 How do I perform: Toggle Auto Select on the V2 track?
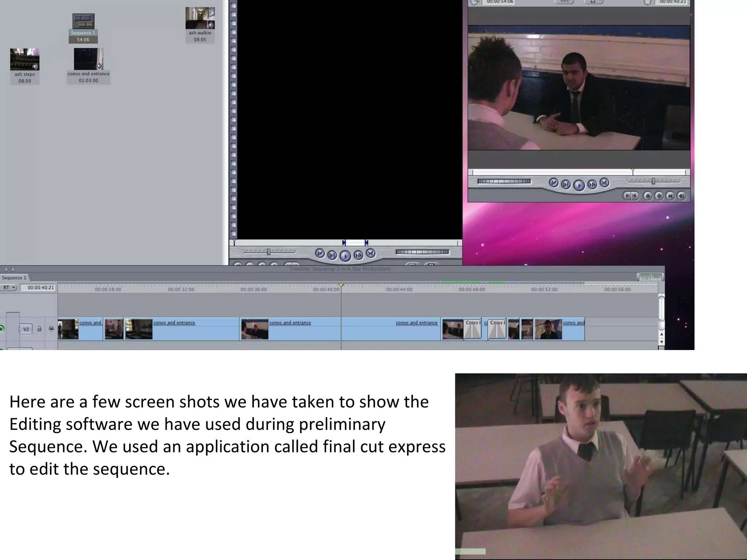tap(51, 329)
